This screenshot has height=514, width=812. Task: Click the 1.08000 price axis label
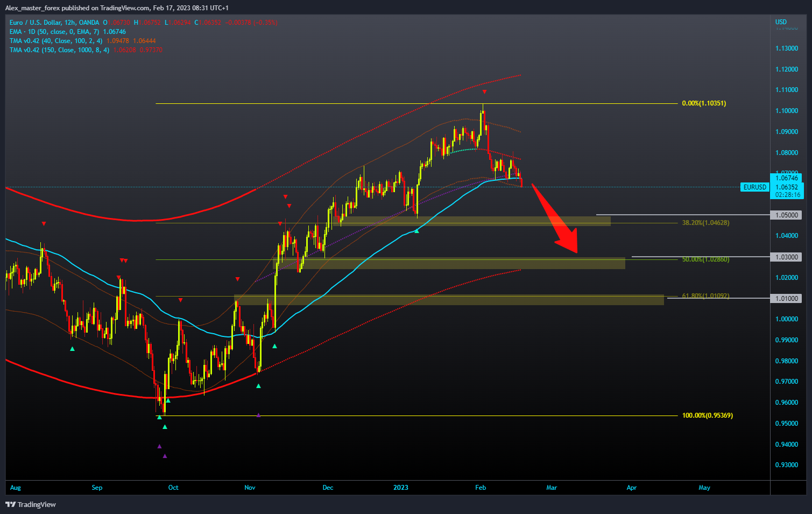[786, 153]
